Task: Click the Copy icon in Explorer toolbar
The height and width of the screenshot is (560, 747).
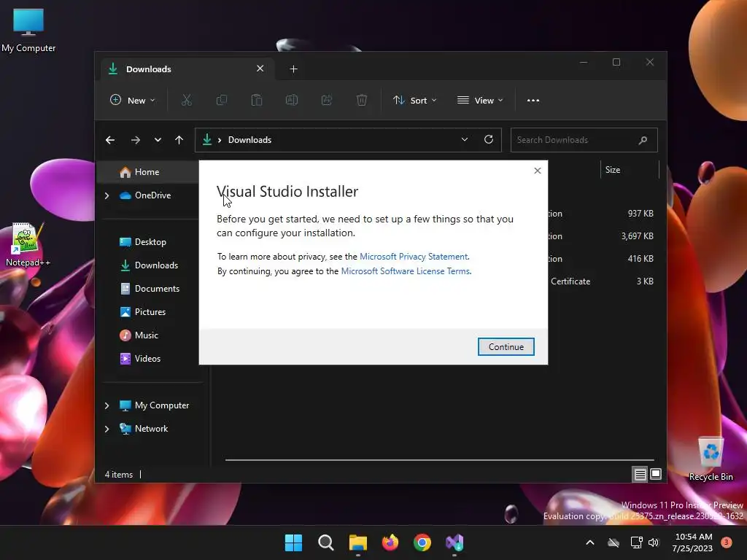Action: coord(222,101)
